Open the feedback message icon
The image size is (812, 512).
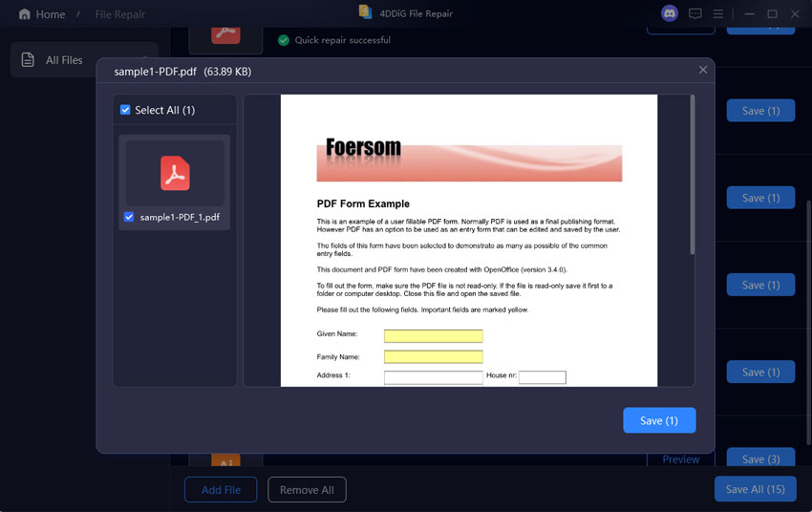click(695, 13)
